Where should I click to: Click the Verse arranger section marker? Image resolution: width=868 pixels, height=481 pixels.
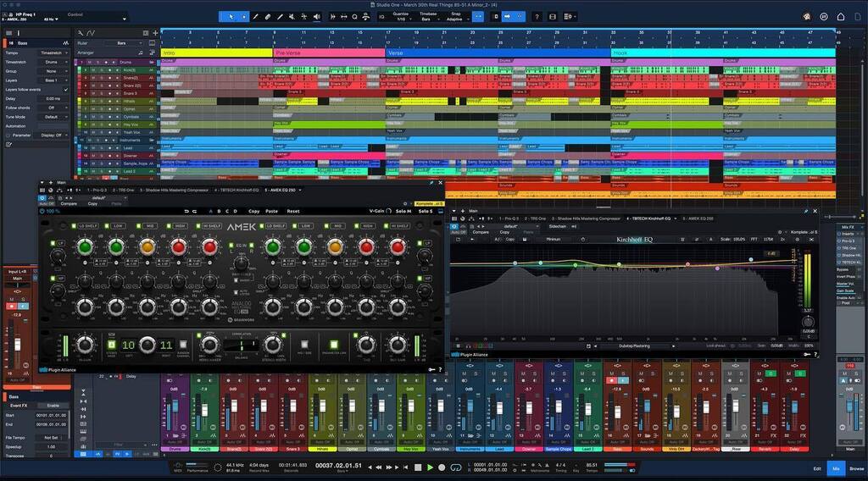click(498, 53)
